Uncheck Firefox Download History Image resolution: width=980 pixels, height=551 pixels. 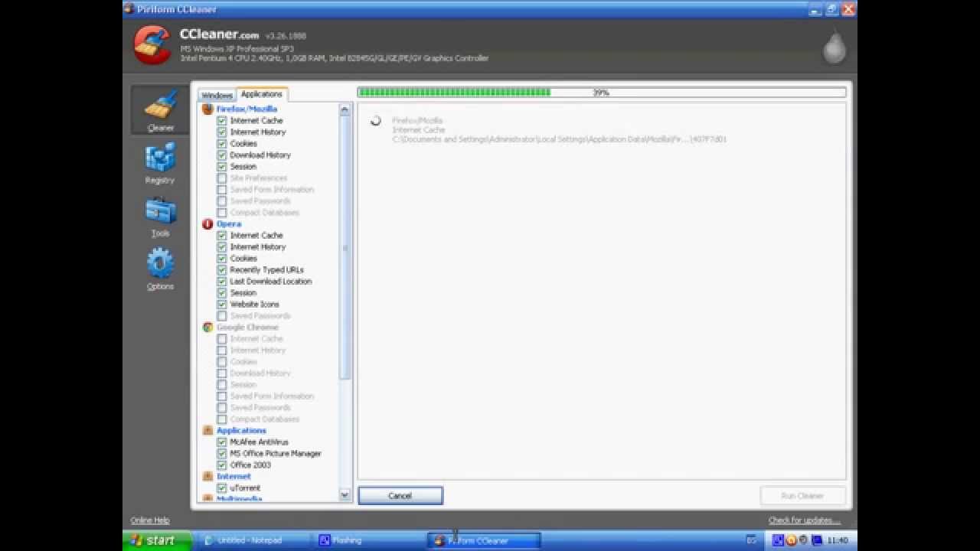tap(222, 155)
